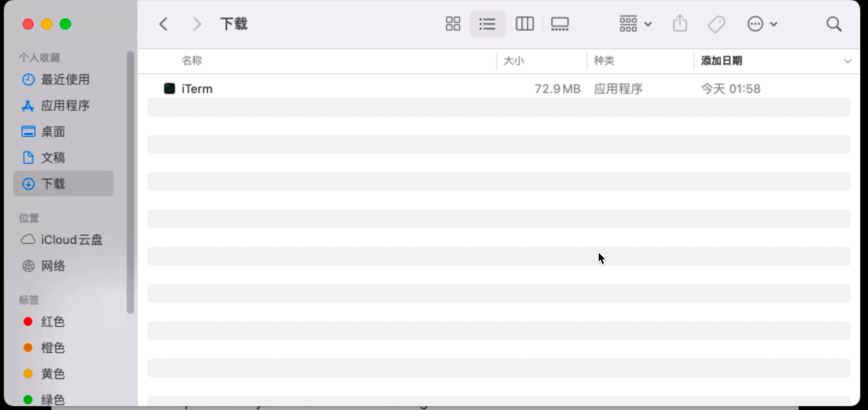The width and height of the screenshot is (868, 410).
Task: Open iCloud云盘 from the sidebar
Action: coord(71,240)
